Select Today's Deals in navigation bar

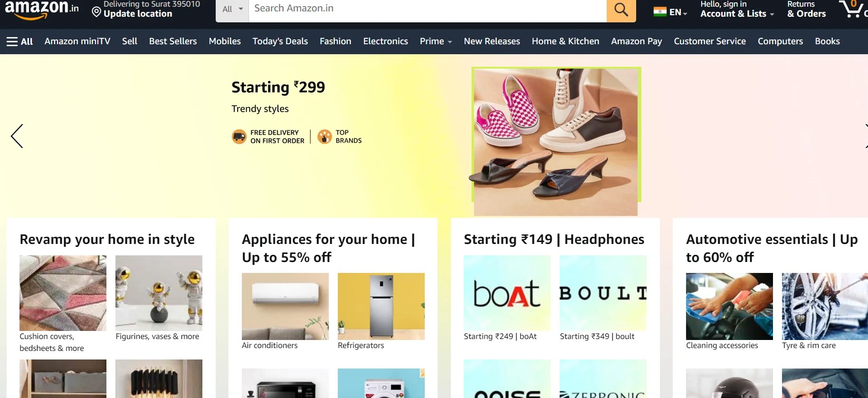280,41
